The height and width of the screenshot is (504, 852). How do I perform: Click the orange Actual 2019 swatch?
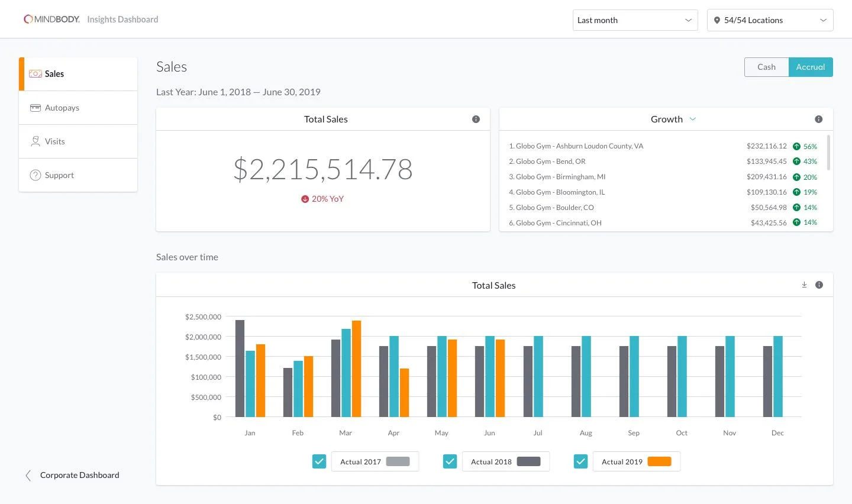click(x=659, y=461)
